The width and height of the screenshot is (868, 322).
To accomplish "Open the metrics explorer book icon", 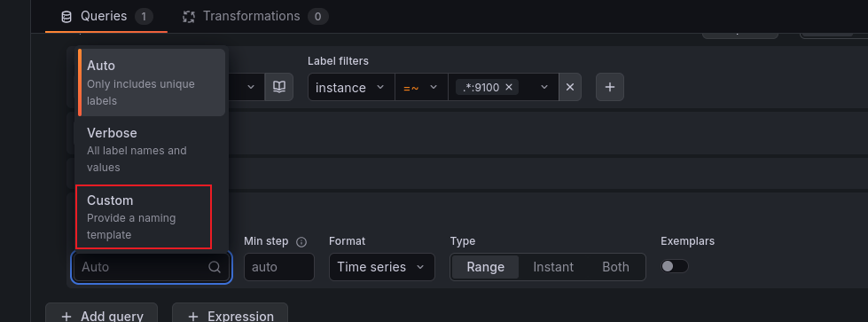I will [x=279, y=87].
